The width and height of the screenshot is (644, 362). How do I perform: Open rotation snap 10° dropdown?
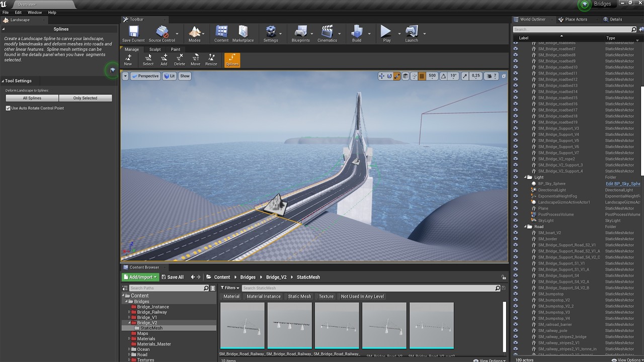(x=453, y=76)
